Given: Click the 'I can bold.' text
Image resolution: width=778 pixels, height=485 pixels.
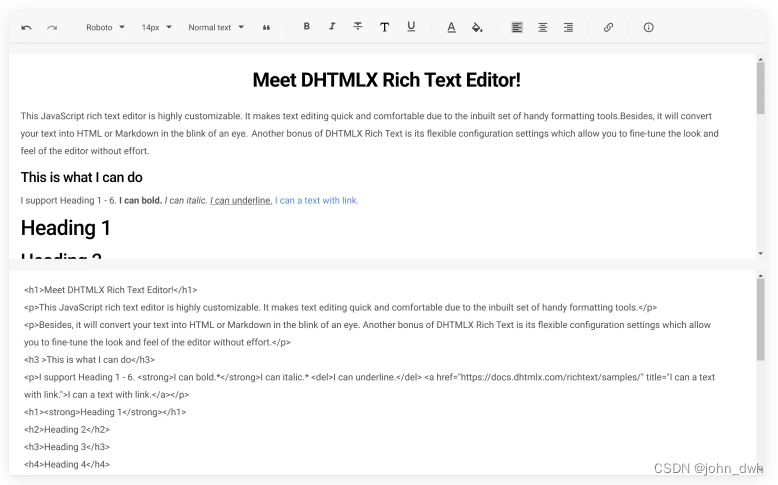Looking at the screenshot, I should tap(140, 201).
